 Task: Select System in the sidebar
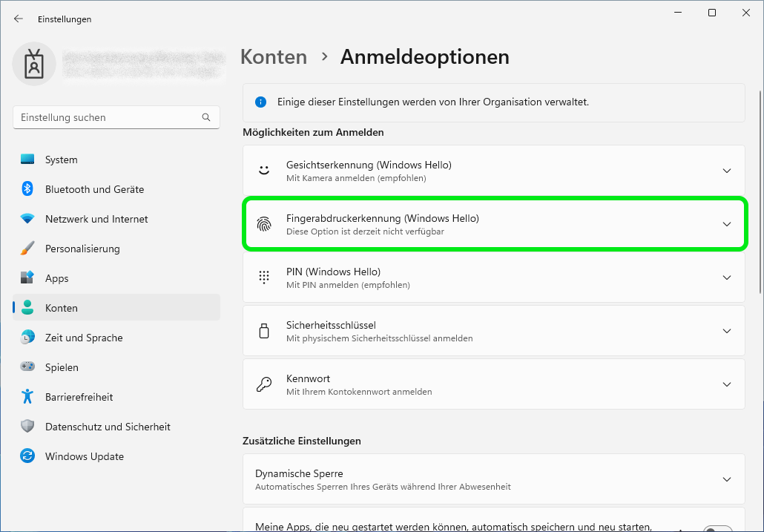pyautogui.click(x=61, y=160)
